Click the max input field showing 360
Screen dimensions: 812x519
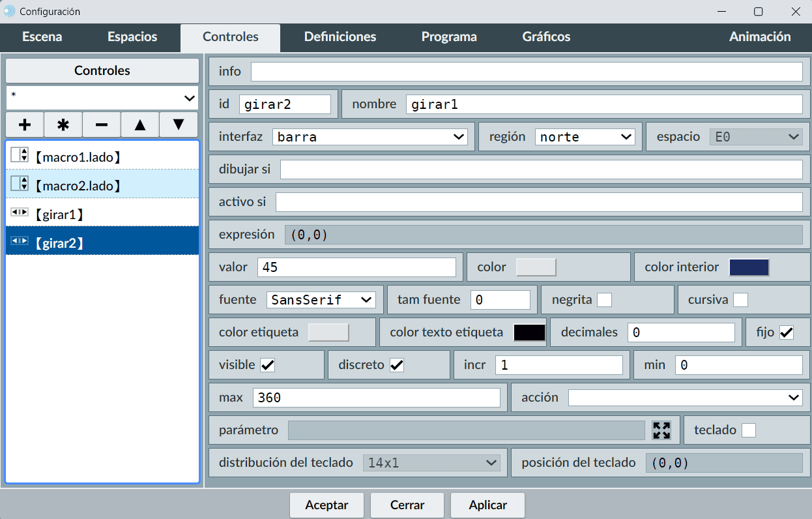click(x=376, y=398)
